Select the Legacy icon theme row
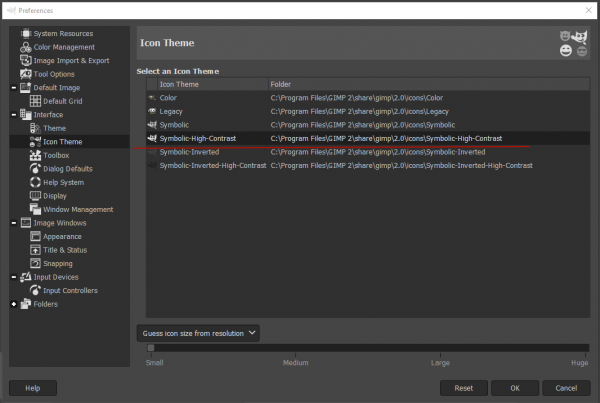Viewport: 600px width, 403px height. (368, 111)
